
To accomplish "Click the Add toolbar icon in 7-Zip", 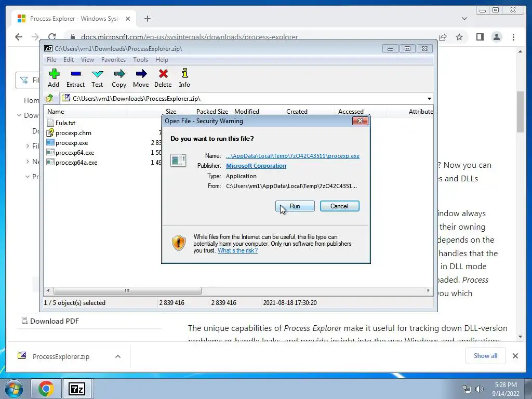I will pyautogui.click(x=54, y=78).
